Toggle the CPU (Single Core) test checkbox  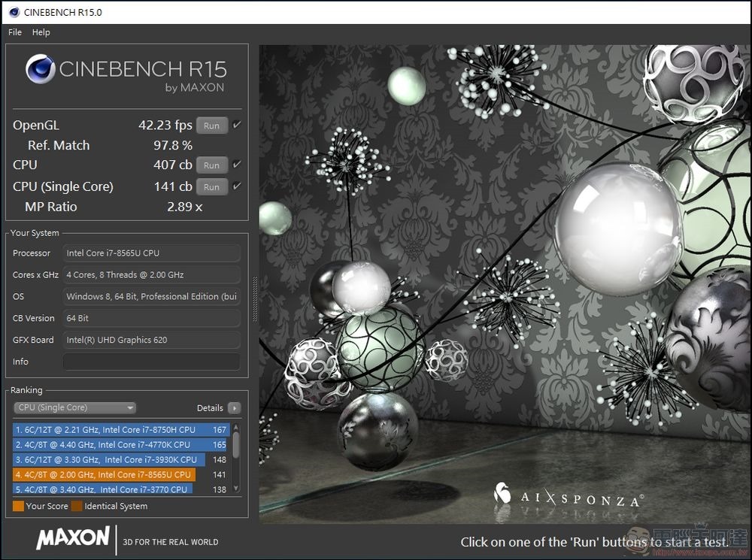tap(236, 186)
